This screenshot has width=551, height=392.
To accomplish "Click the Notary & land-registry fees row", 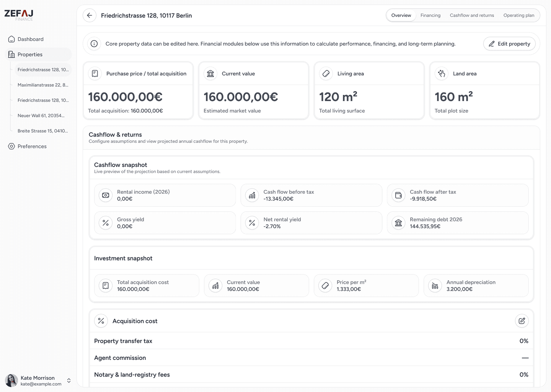I will tap(311, 374).
